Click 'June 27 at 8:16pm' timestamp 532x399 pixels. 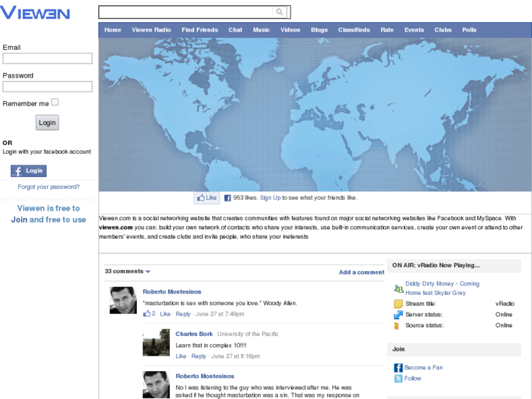(x=236, y=356)
